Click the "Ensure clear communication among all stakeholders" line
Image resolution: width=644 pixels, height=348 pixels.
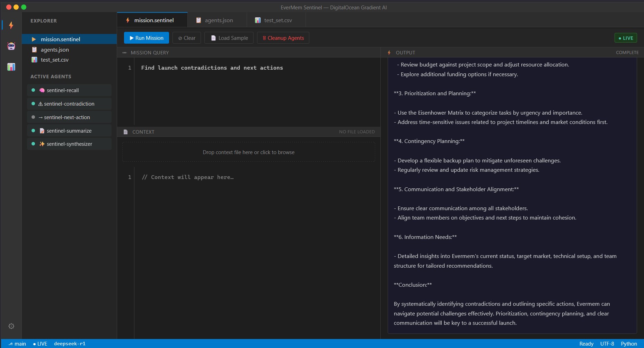pyautogui.click(x=461, y=208)
